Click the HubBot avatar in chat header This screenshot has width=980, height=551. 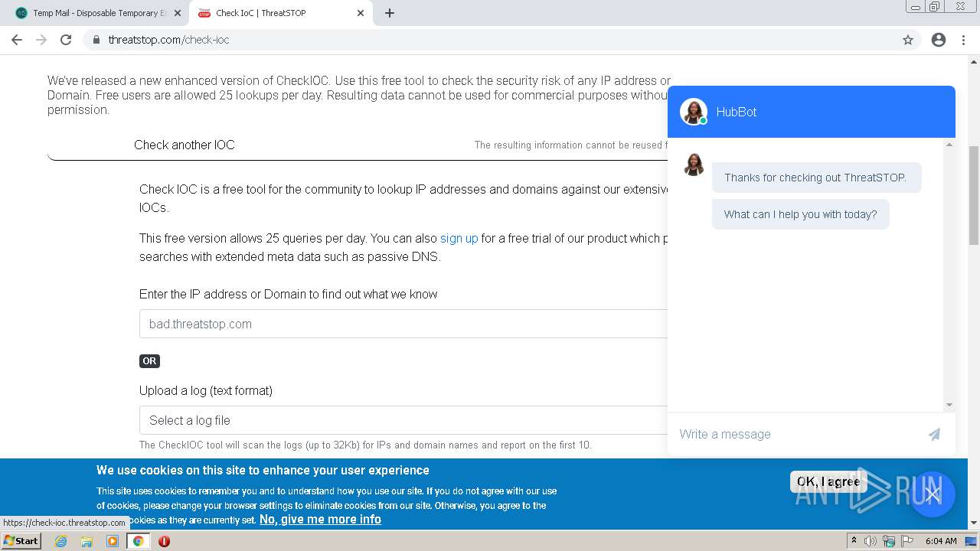coord(694,112)
